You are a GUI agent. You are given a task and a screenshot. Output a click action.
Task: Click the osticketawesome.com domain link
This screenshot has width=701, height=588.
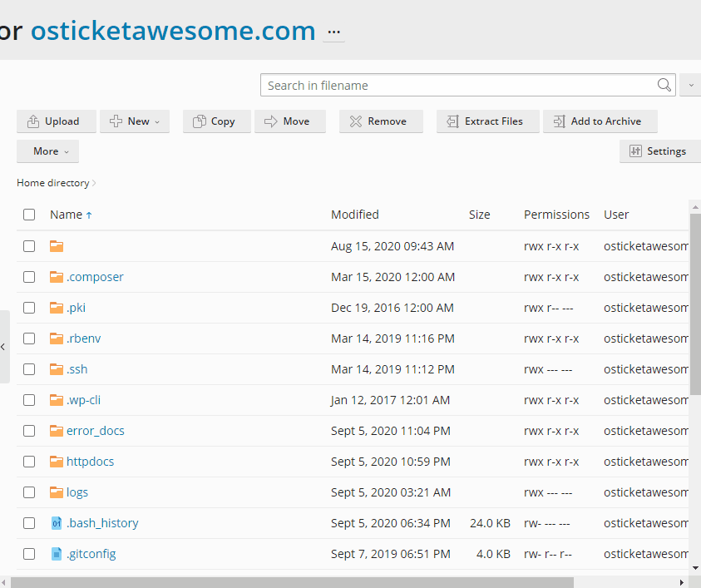[x=173, y=31]
